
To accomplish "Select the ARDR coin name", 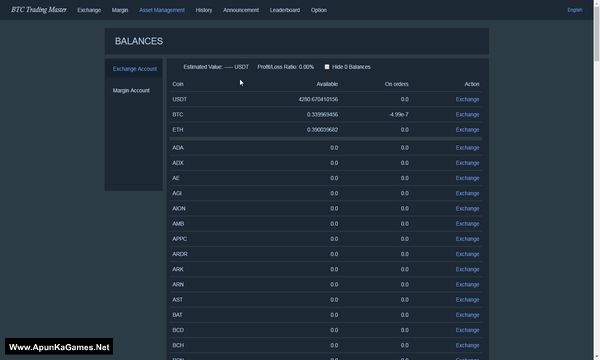I will (x=180, y=254).
